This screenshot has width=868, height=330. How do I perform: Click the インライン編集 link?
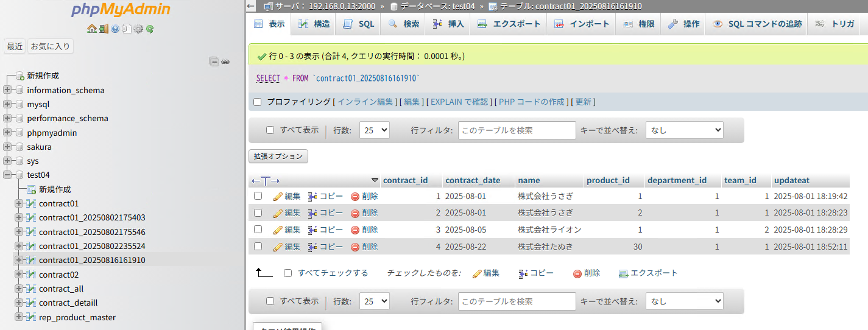point(365,102)
